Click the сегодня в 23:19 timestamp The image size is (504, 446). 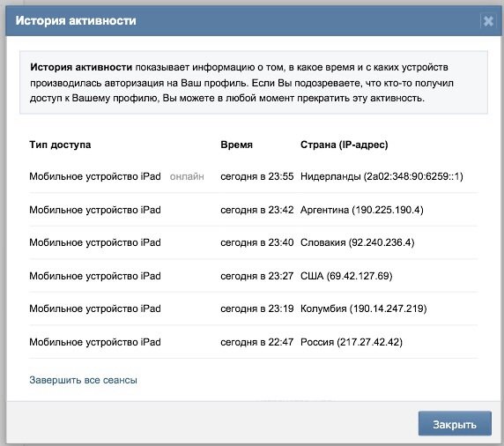tap(256, 308)
